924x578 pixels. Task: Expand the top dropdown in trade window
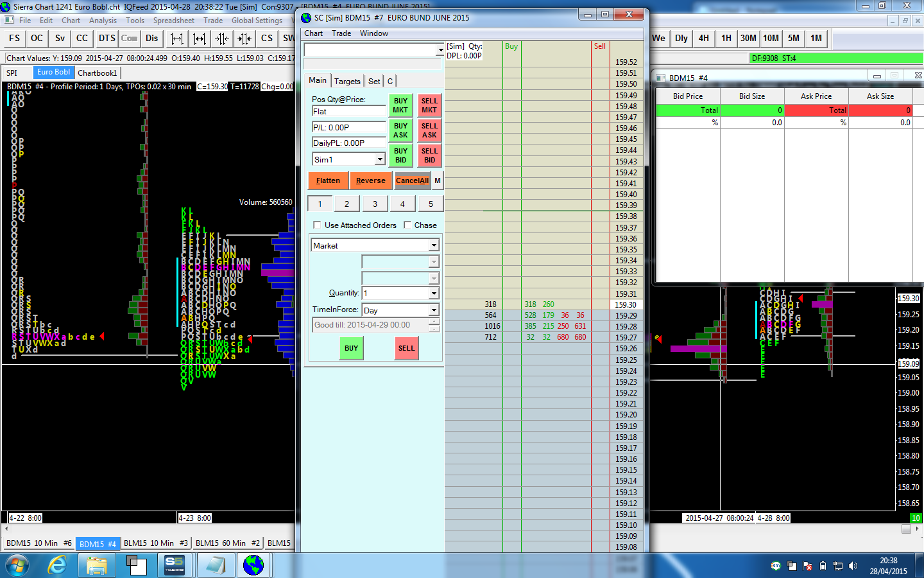[440, 49]
